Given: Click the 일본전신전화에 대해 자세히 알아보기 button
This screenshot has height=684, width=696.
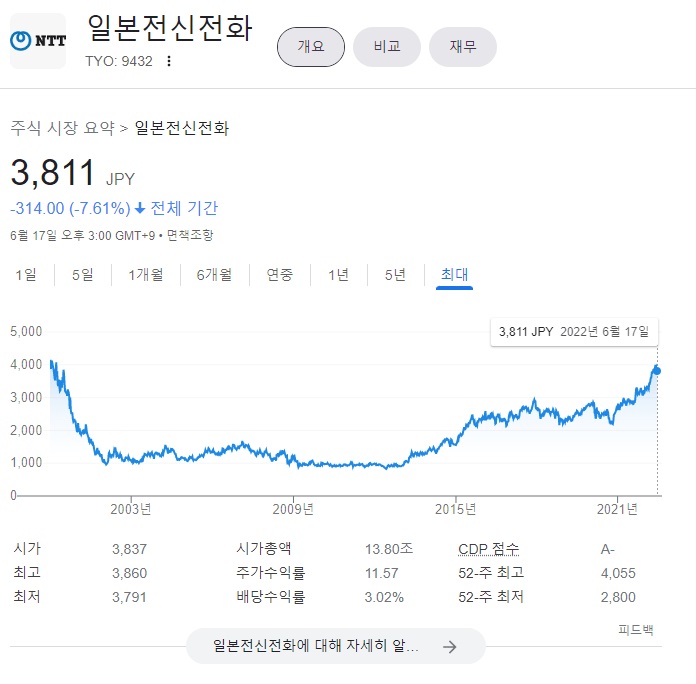Looking at the screenshot, I should (x=335, y=647).
